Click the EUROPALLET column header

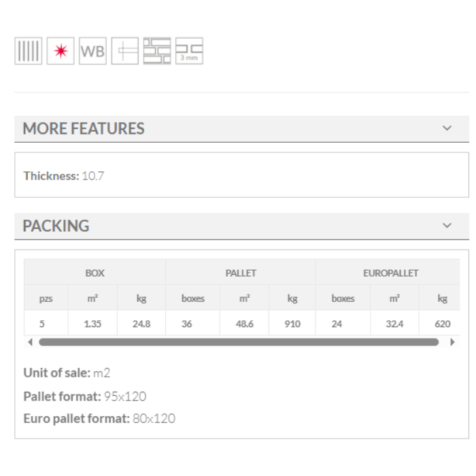tap(390, 273)
